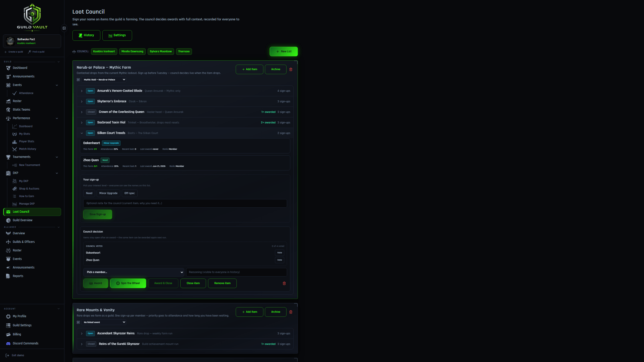Delete the Nerub-ar Palace list via trash icon
Image resolution: width=644 pixels, height=362 pixels.
coord(291,69)
